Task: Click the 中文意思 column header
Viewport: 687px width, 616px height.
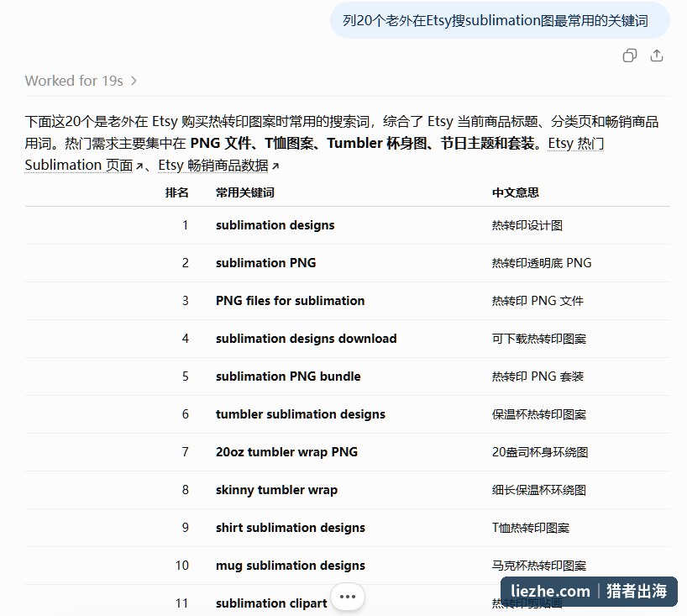Action: click(x=516, y=192)
